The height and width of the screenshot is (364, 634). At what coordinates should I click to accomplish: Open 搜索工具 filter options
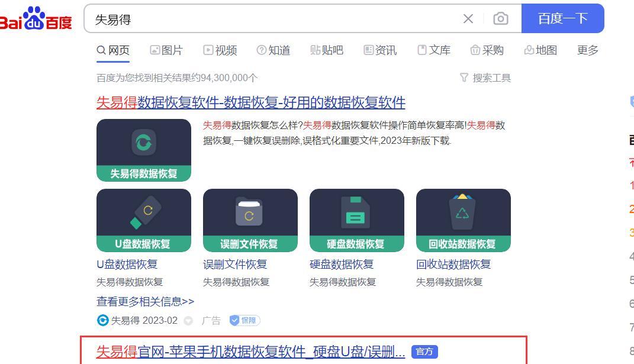pyautogui.click(x=485, y=78)
